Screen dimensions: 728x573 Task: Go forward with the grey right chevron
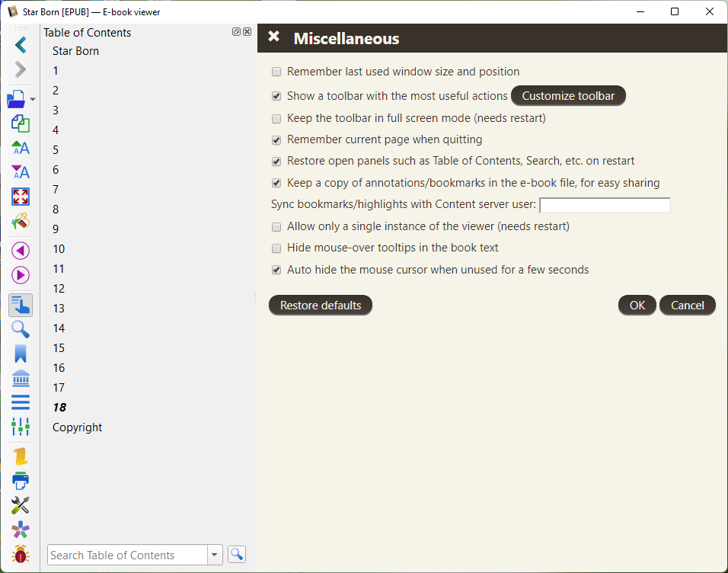21,69
